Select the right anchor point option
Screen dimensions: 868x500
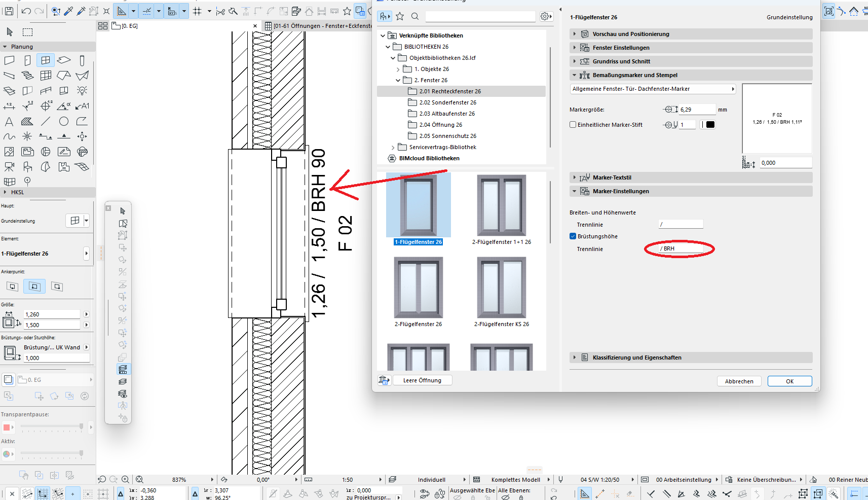(57, 287)
